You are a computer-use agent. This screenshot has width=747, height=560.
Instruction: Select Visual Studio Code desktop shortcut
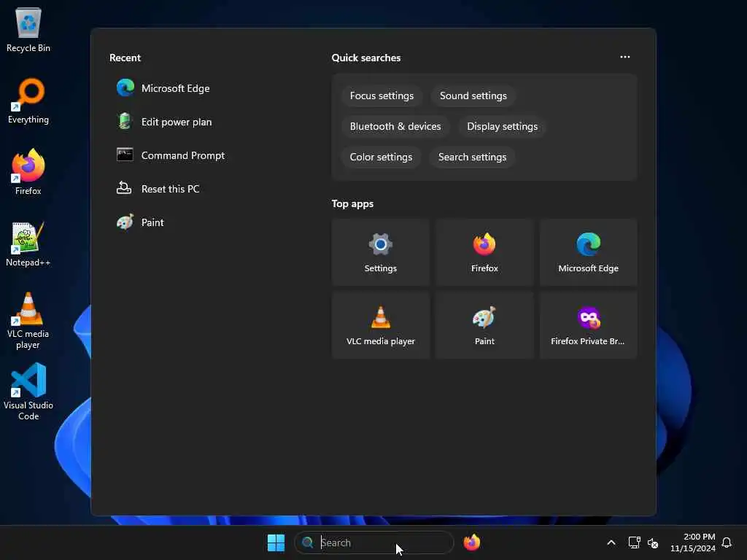point(28,392)
